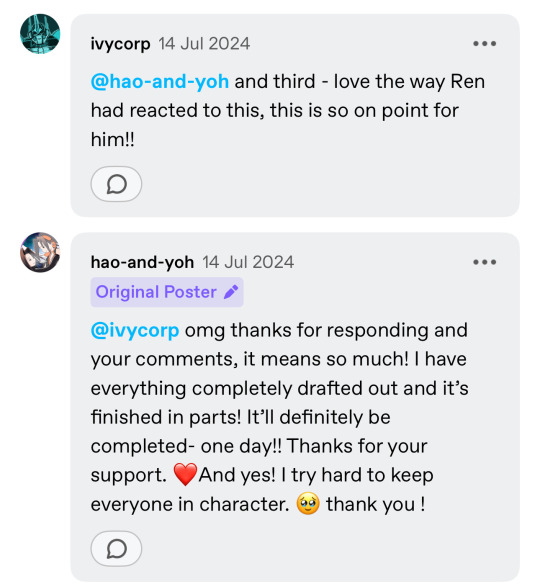Screen dimensions: 540x584
Task: Open three-dot options on hao-and-yoh's comment
Action: coord(485,262)
